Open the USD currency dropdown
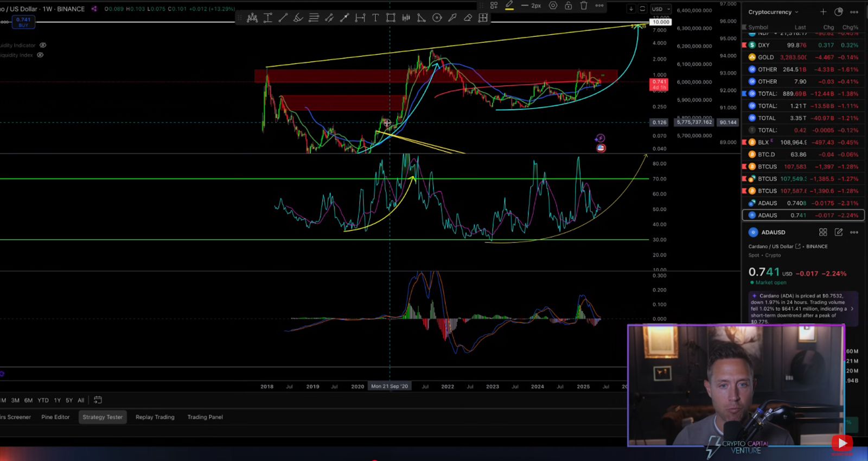Viewport: 868px width, 461px height. [661, 9]
